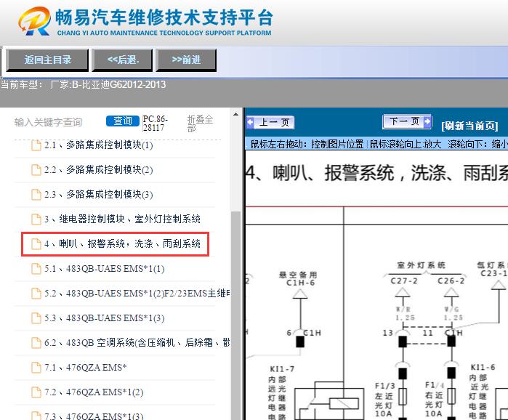Click the 室外灯系统 diagram label
Image resolution: width=508 pixels, height=420 pixels.
422,265
